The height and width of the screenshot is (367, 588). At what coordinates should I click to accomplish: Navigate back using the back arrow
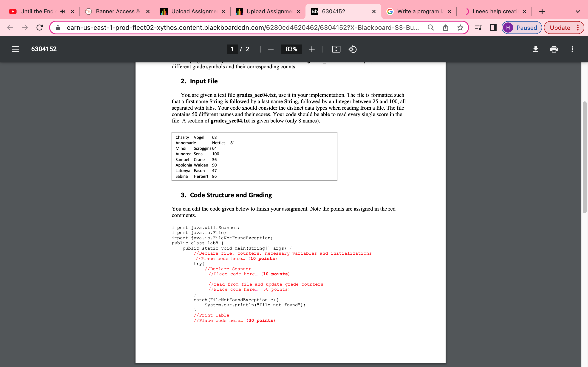click(x=10, y=28)
